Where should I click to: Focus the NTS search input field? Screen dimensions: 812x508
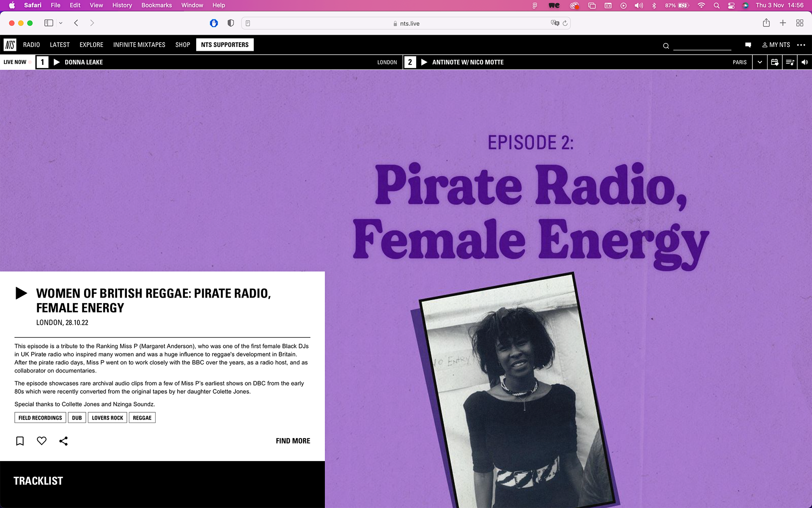702,45
